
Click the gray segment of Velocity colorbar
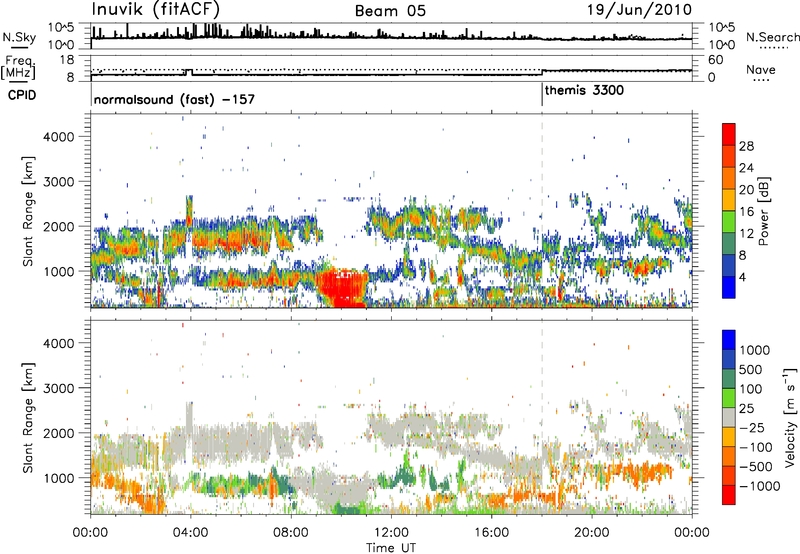tap(729, 417)
